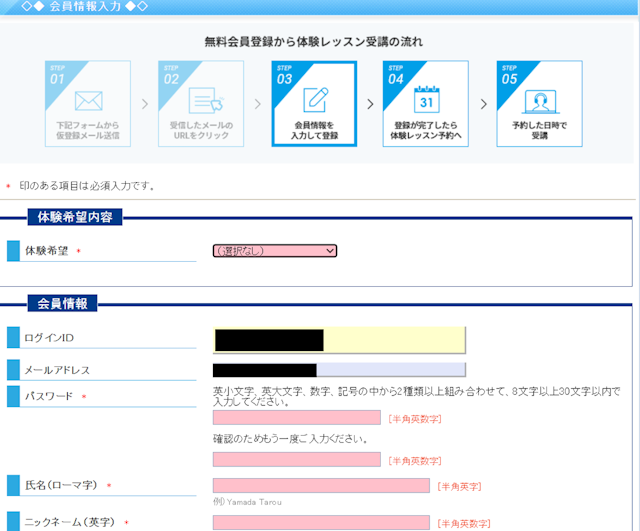
Task: Click the メールアドレス field
Action: coord(339,370)
